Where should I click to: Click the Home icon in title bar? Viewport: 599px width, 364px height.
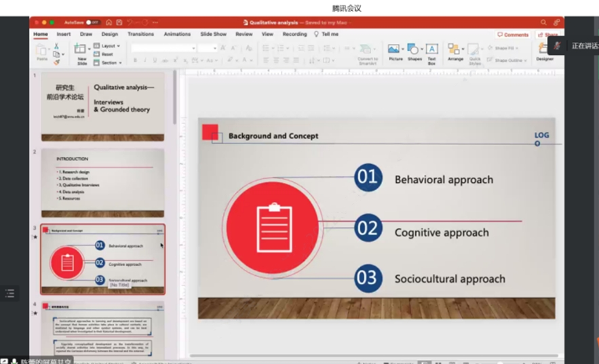109,22
